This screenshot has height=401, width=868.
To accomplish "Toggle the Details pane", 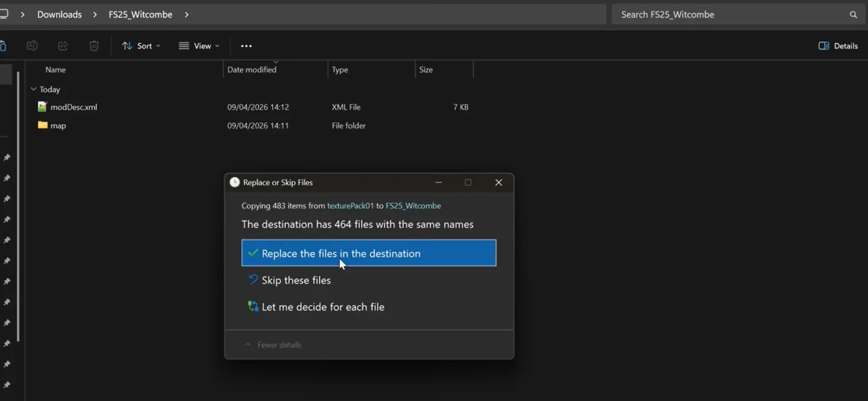I will [838, 46].
